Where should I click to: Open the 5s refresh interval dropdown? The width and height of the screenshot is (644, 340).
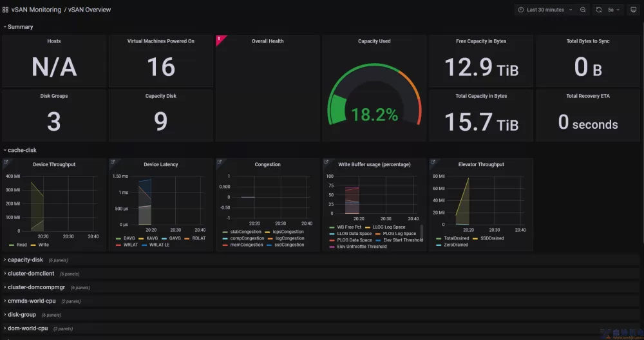click(x=614, y=10)
